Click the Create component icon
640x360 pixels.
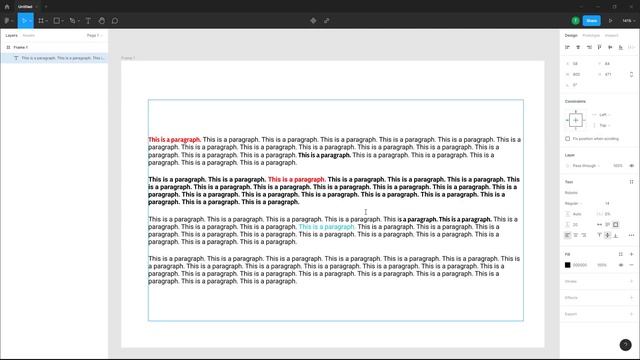313,21
